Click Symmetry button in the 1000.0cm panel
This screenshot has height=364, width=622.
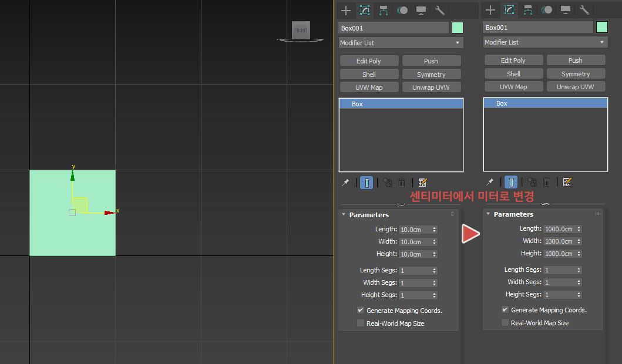click(576, 74)
